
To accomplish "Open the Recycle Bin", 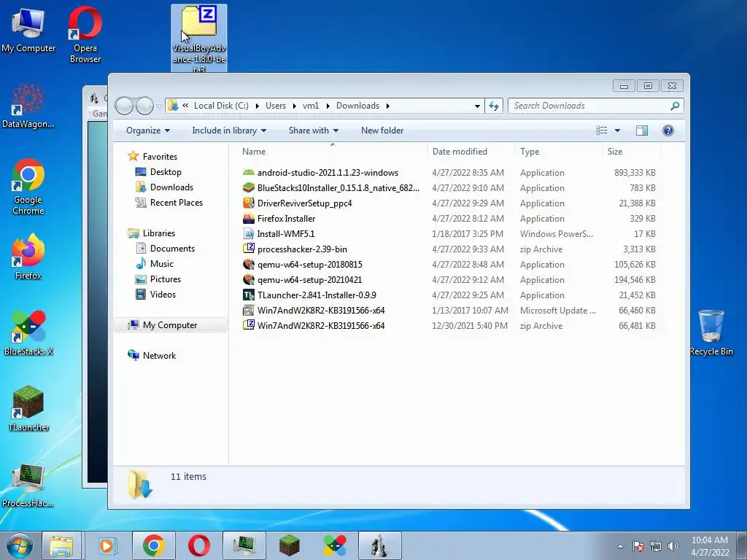I will pyautogui.click(x=711, y=332).
